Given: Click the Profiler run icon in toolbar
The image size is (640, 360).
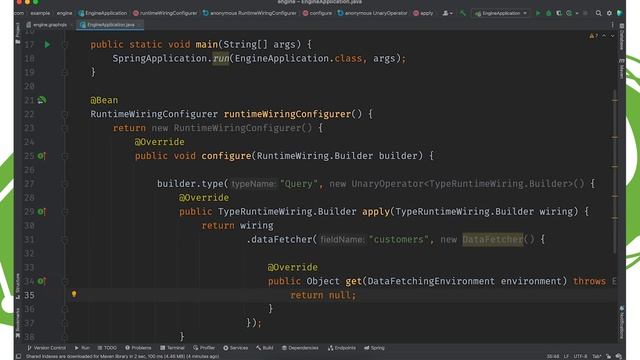Looking at the screenshot, I should point(569,13).
